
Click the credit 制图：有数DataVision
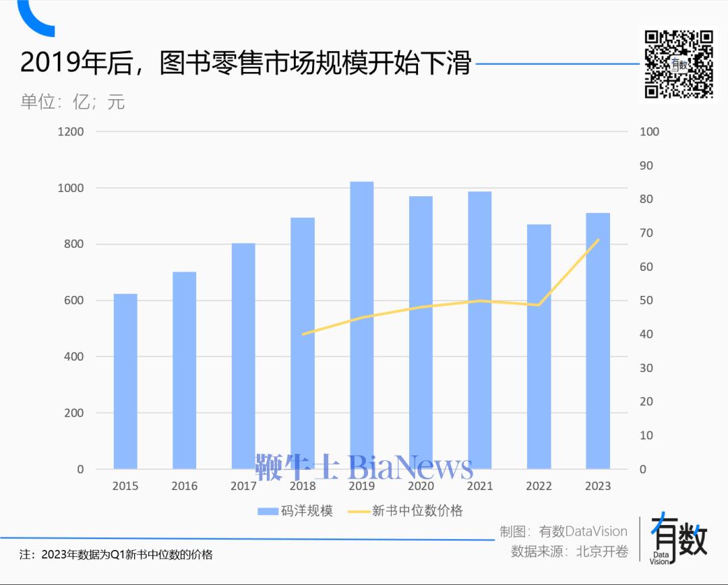564,531
